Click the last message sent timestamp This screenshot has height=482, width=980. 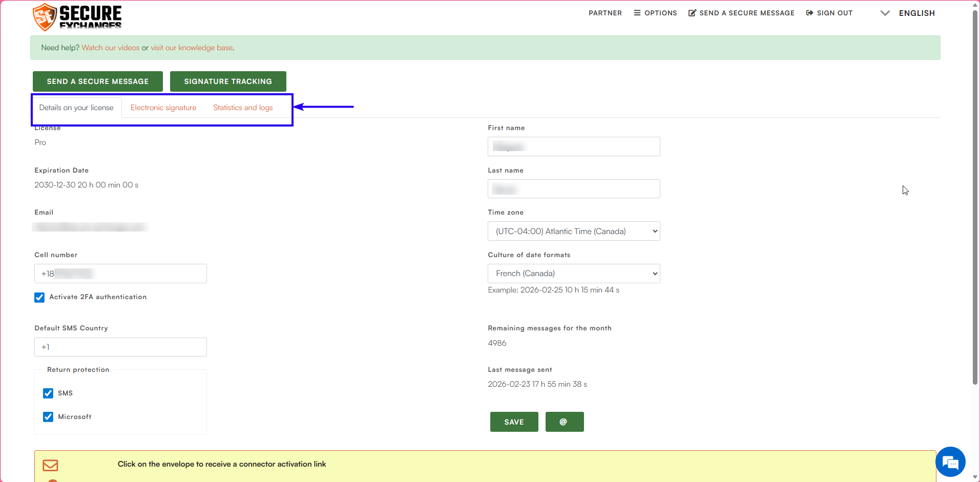point(537,384)
